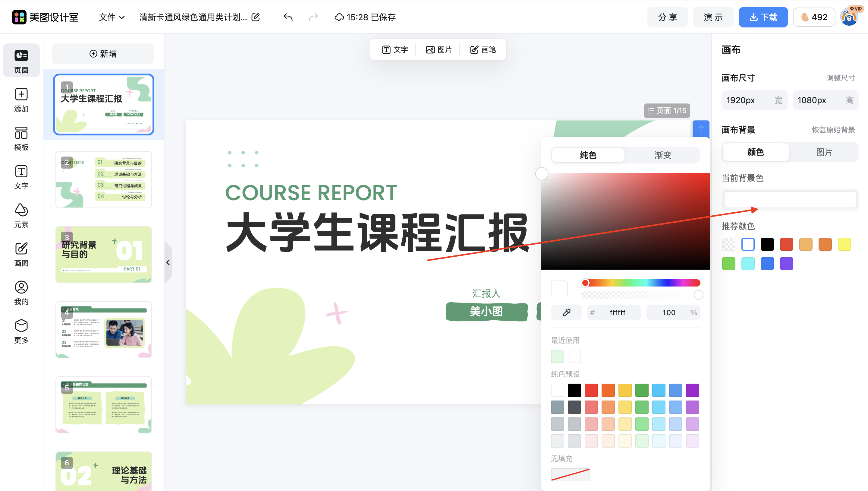Viewport: 868px width, 491px height.
Task: Open page 3 研究背景与目的 thumbnail
Action: click(x=103, y=255)
